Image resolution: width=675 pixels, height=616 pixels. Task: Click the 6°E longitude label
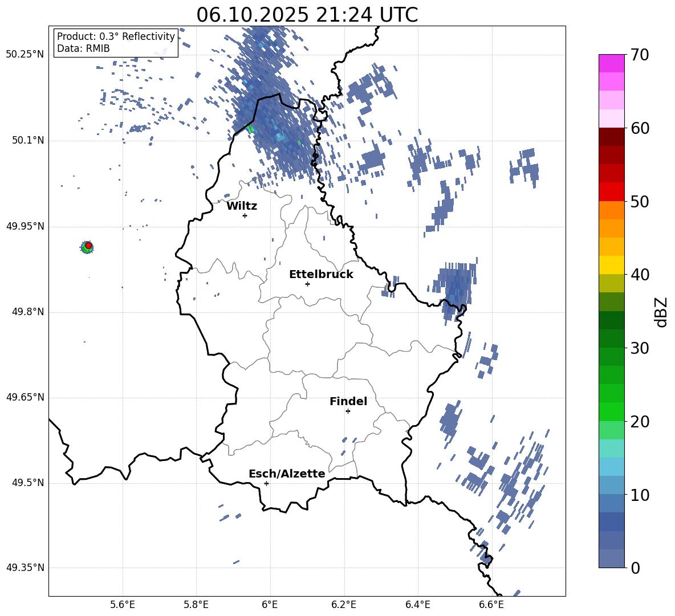pyautogui.click(x=270, y=605)
